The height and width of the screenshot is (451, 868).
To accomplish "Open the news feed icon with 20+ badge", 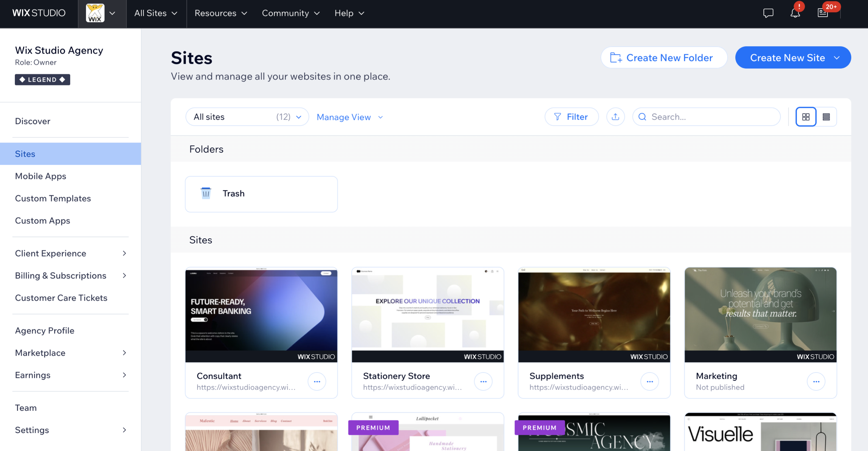I will [x=823, y=13].
